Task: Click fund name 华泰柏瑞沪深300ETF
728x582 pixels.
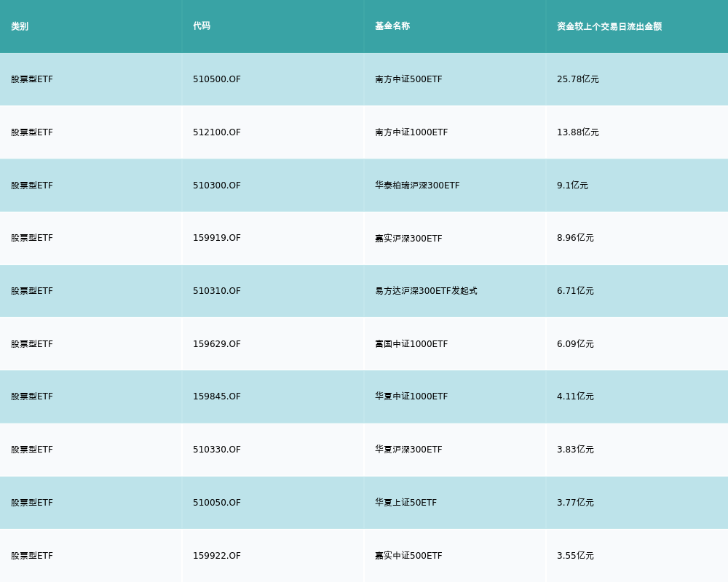Action: click(417, 186)
